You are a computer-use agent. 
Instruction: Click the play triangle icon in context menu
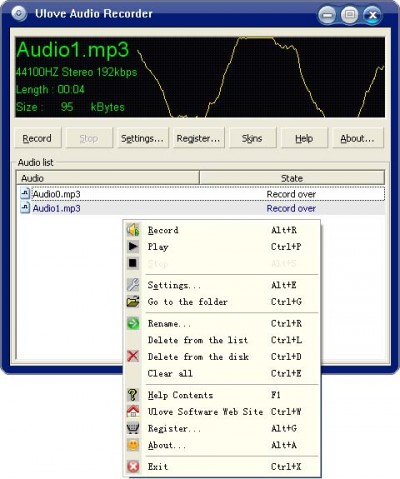pos(133,246)
